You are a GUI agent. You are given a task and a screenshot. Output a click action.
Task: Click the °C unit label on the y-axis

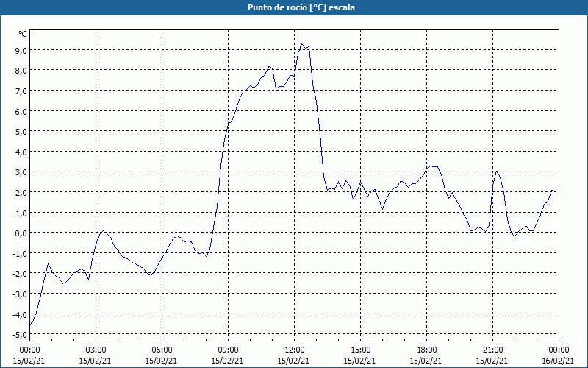[x=23, y=34]
